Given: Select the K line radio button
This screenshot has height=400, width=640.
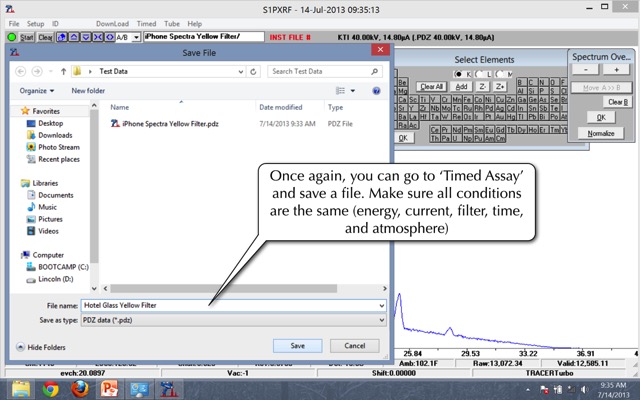Looking at the screenshot, I should click(458, 74).
